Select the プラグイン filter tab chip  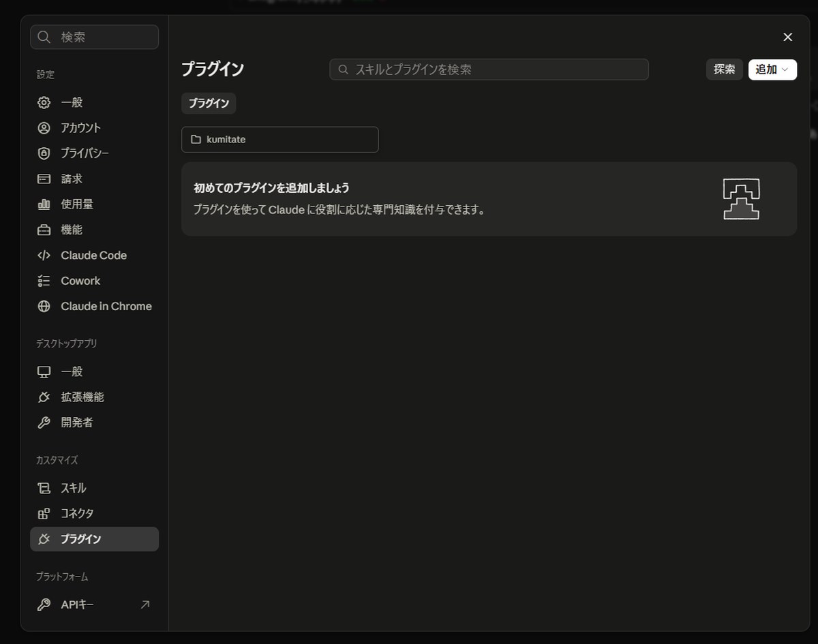(209, 104)
